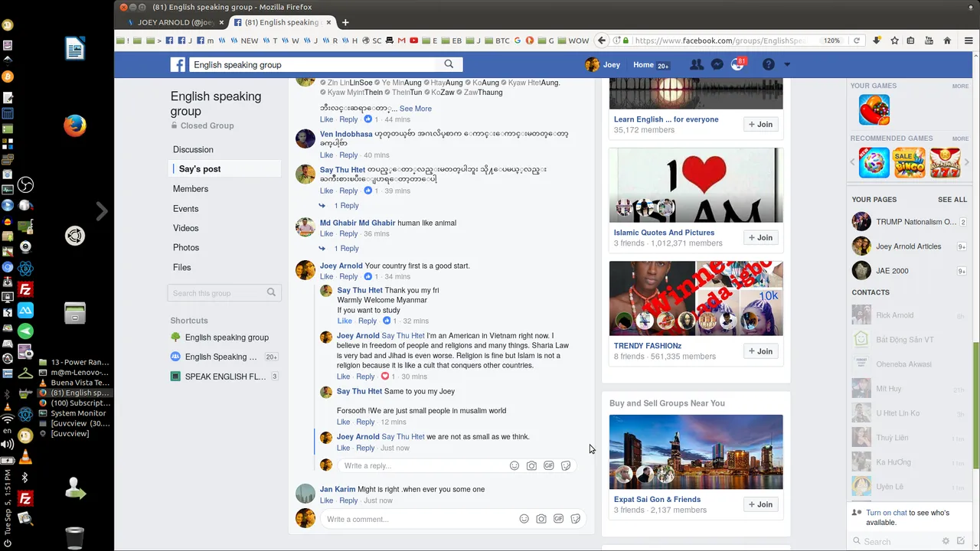The image size is (980, 551).
Task: Expand truncated post via See More
Action: point(415,109)
